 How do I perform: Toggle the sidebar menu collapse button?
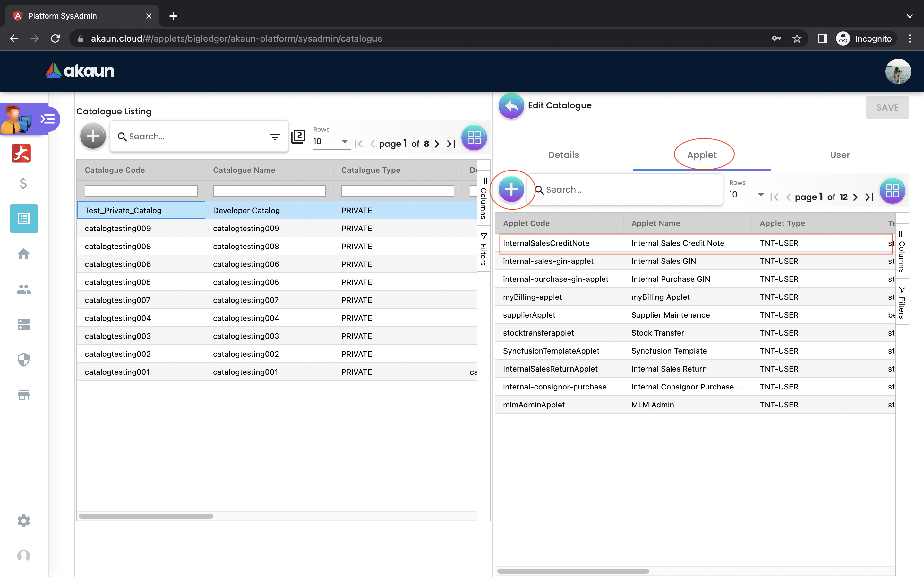(48, 120)
